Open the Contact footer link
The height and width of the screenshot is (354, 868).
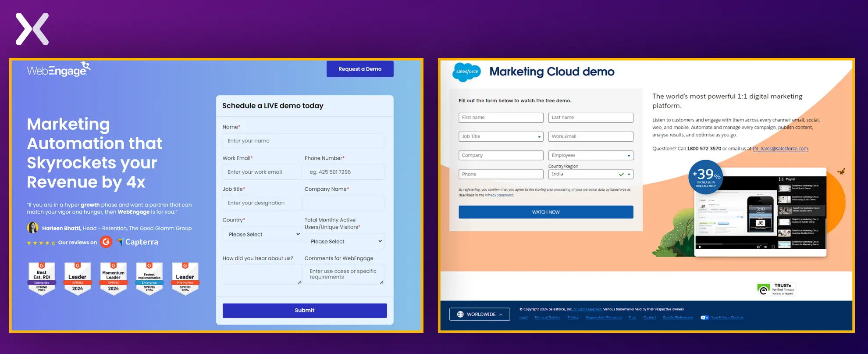point(650,318)
